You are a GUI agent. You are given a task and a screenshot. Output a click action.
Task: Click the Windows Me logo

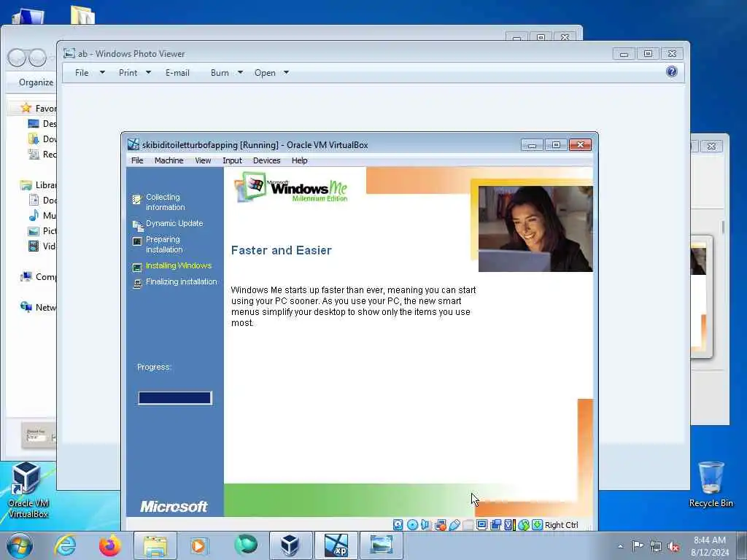point(292,187)
